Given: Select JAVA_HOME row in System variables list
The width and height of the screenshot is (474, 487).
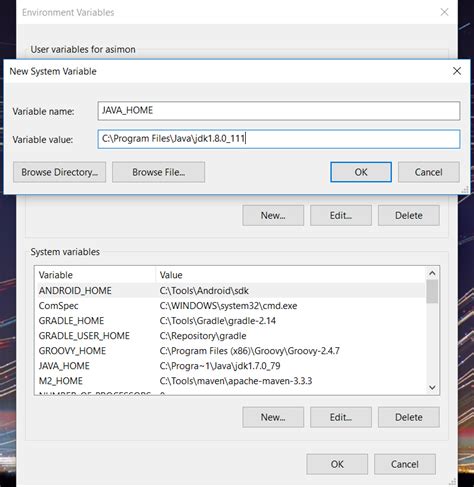Looking at the screenshot, I should pos(230,366).
